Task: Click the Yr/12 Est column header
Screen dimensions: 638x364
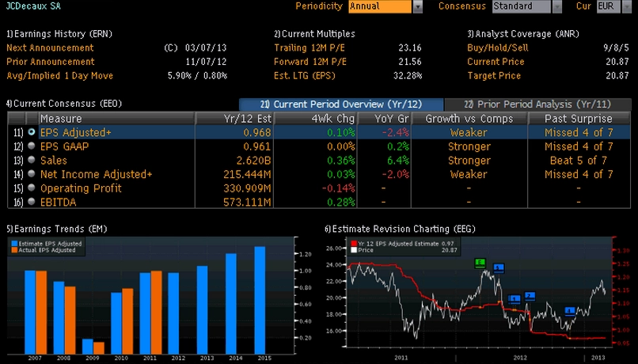Action: click(x=234, y=119)
